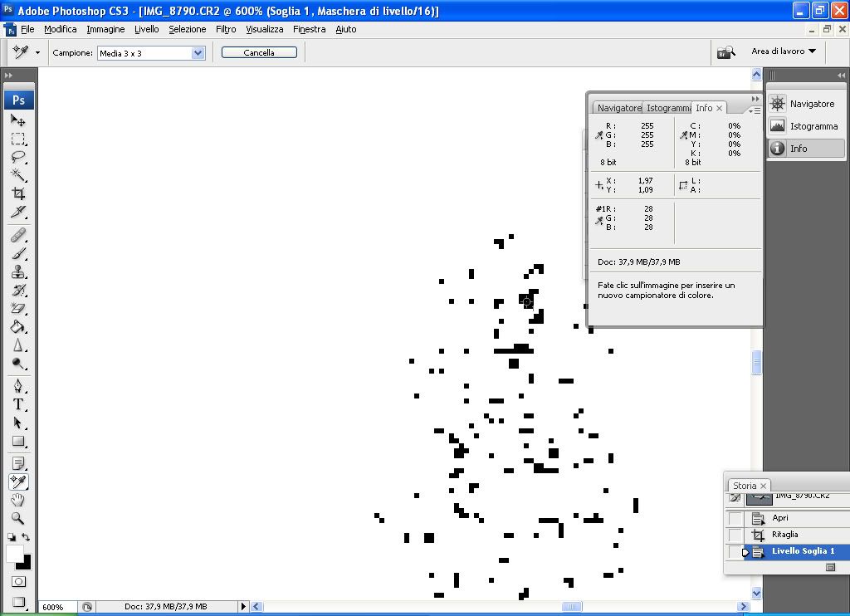This screenshot has height=616, width=850.
Task: Pick the Lasso tool
Action: click(x=18, y=156)
